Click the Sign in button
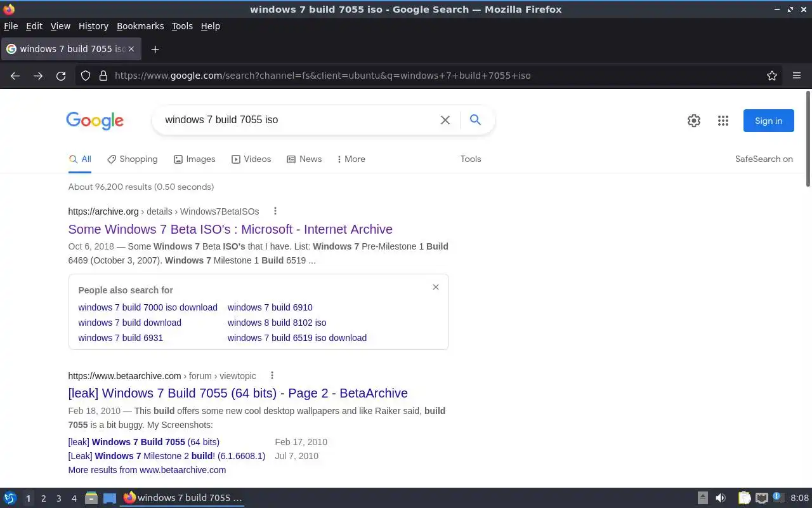812x508 pixels. (768, 121)
